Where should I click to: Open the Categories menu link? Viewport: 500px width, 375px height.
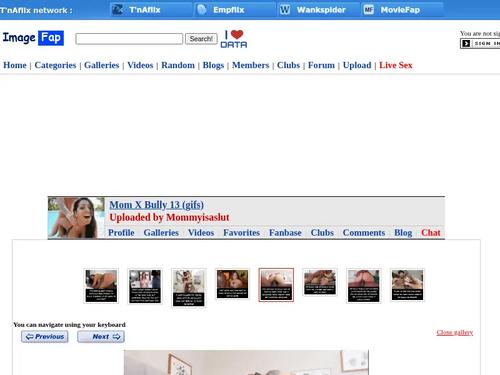pos(55,65)
